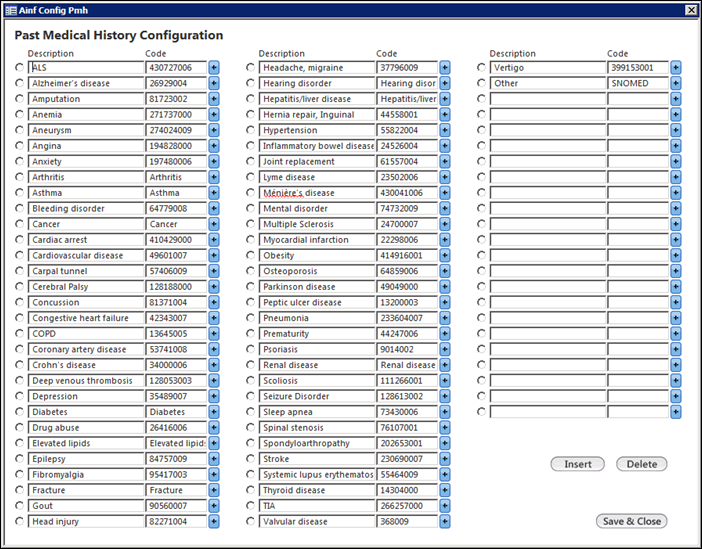
Task: Select the Hearing disorder radio button
Action: tap(250, 83)
